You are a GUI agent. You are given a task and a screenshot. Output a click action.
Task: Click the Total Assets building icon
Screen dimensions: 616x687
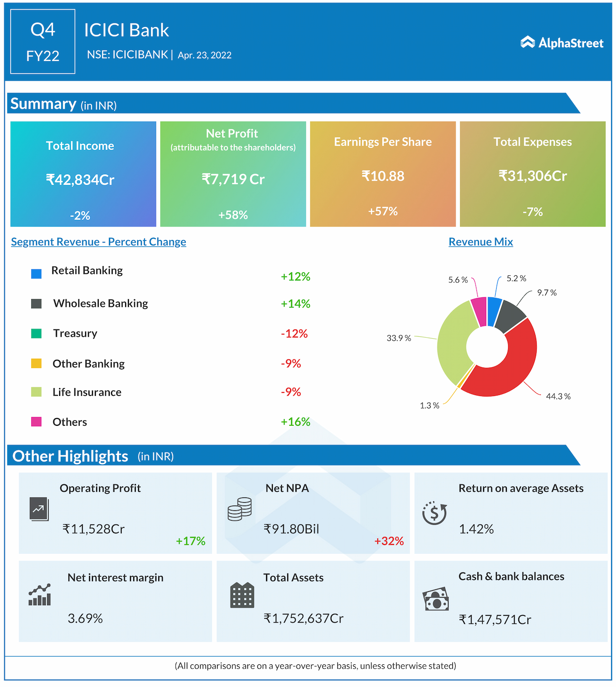(x=242, y=595)
